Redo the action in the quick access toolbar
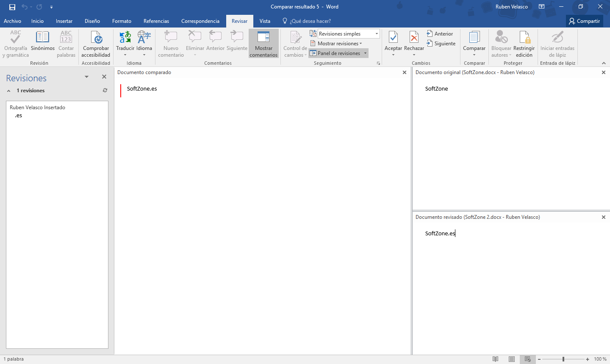The width and height of the screenshot is (610, 364). [39, 7]
